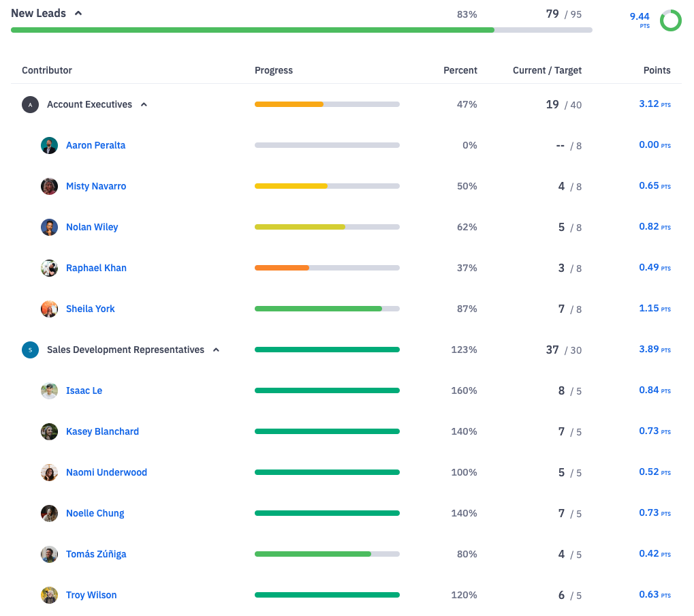Click the Points column header

coord(657,70)
